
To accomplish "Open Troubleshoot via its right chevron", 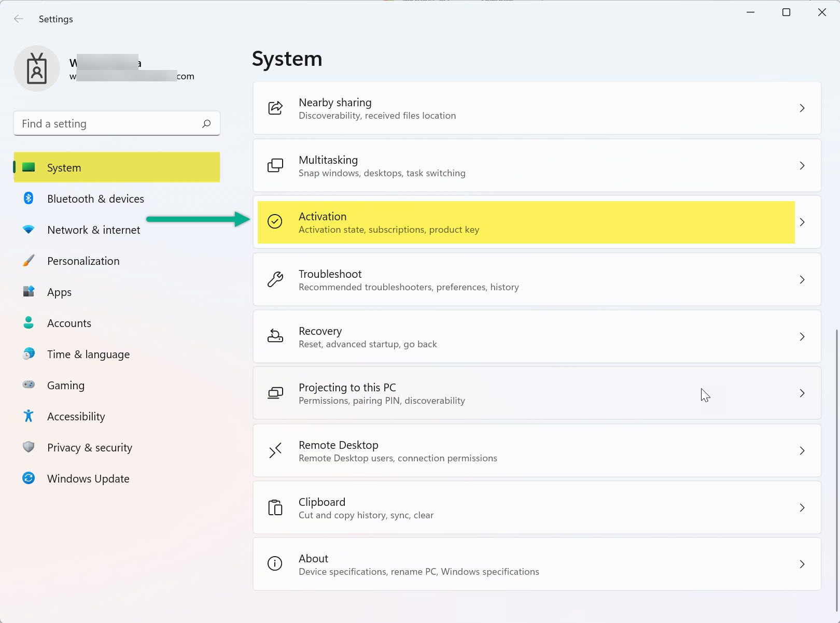I will coord(802,279).
